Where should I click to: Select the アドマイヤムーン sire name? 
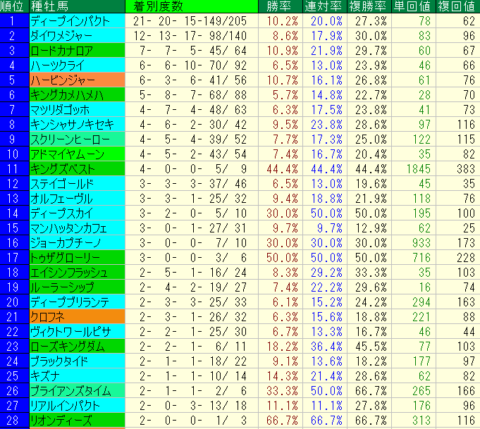click(x=68, y=154)
